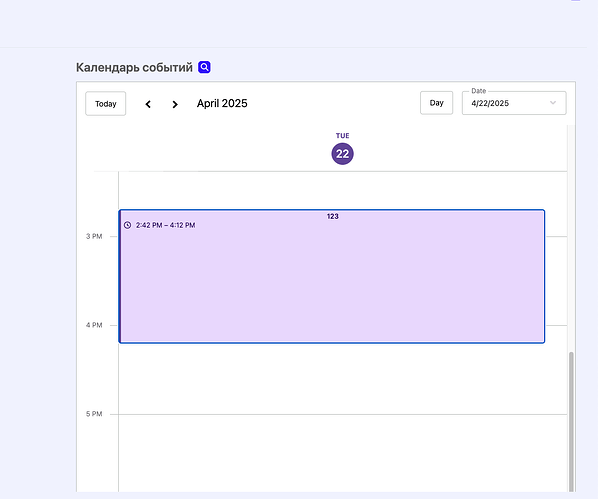Click the Date field showing 4/22/2025
Viewport: 598px width, 499px height.
click(514, 103)
